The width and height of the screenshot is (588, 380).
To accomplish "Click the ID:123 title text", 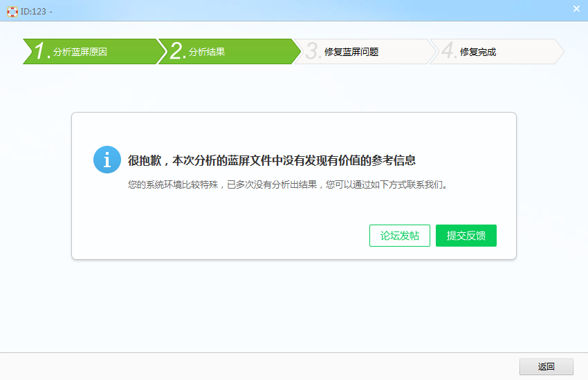I will pyautogui.click(x=37, y=12).
